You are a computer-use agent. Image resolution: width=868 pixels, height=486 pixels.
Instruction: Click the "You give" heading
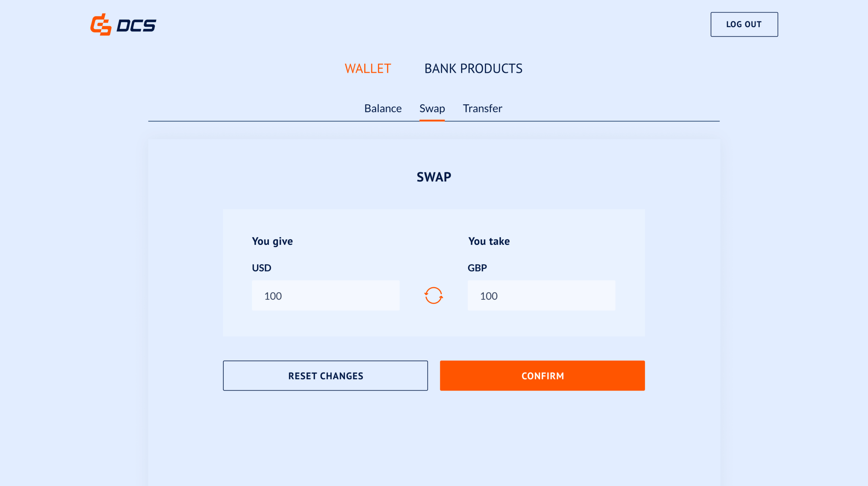[x=272, y=241]
